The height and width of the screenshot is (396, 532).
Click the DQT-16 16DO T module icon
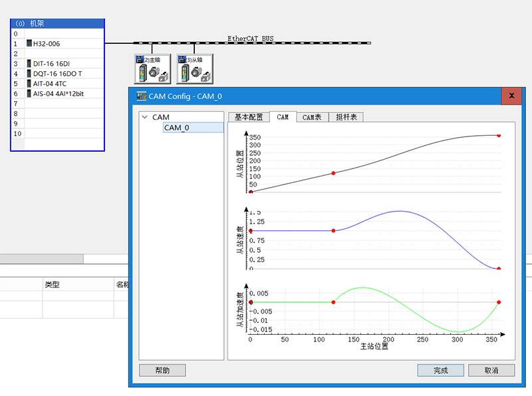(x=29, y=74)
